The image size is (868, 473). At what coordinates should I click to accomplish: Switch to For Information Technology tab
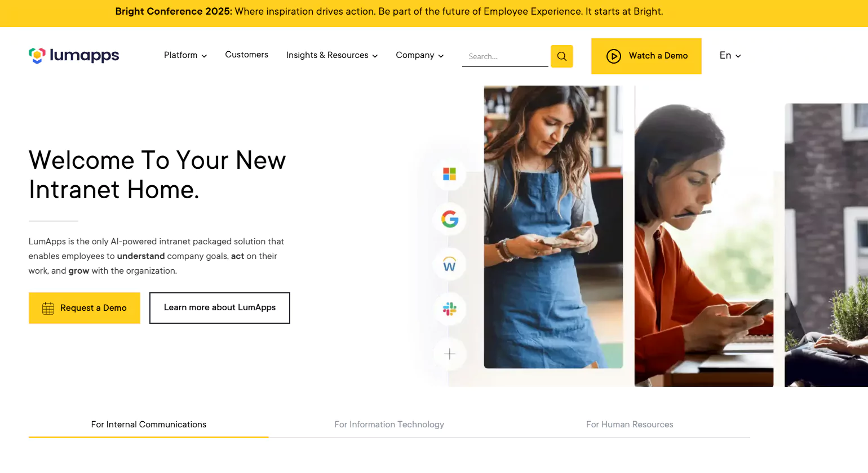pos(389,425)
